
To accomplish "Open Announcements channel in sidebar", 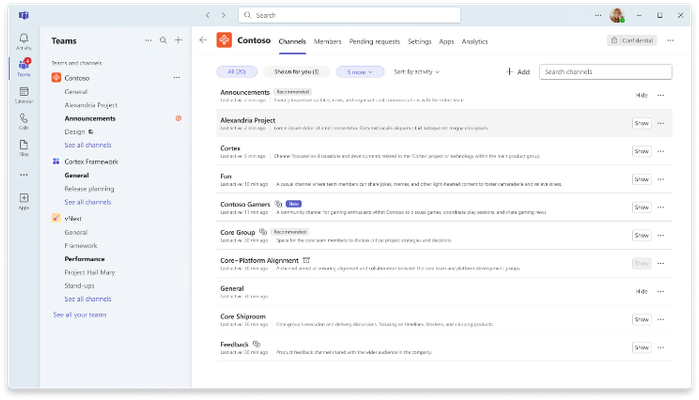I will pyautogui.click(x=90, y=118).
